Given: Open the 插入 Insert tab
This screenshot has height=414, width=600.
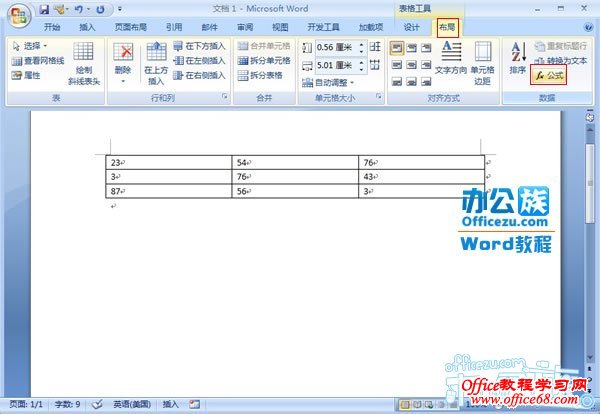Looking at the screenshot, I should click(87, 27).
